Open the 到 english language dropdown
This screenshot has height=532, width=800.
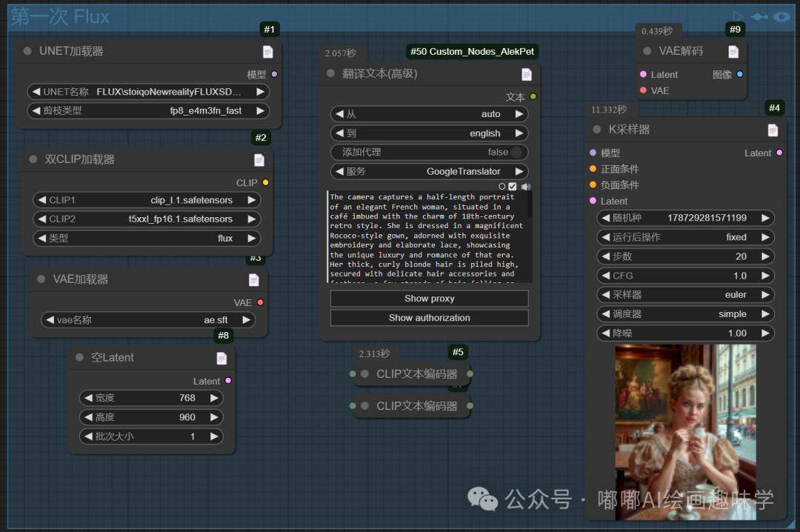pyautogui.click(x=429, y=133)
